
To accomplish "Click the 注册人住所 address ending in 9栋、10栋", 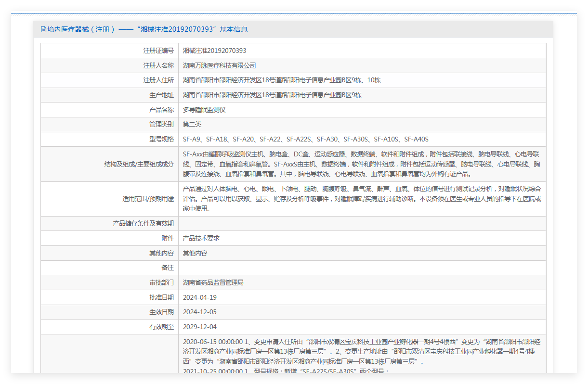I will click(x=281, y=80).
